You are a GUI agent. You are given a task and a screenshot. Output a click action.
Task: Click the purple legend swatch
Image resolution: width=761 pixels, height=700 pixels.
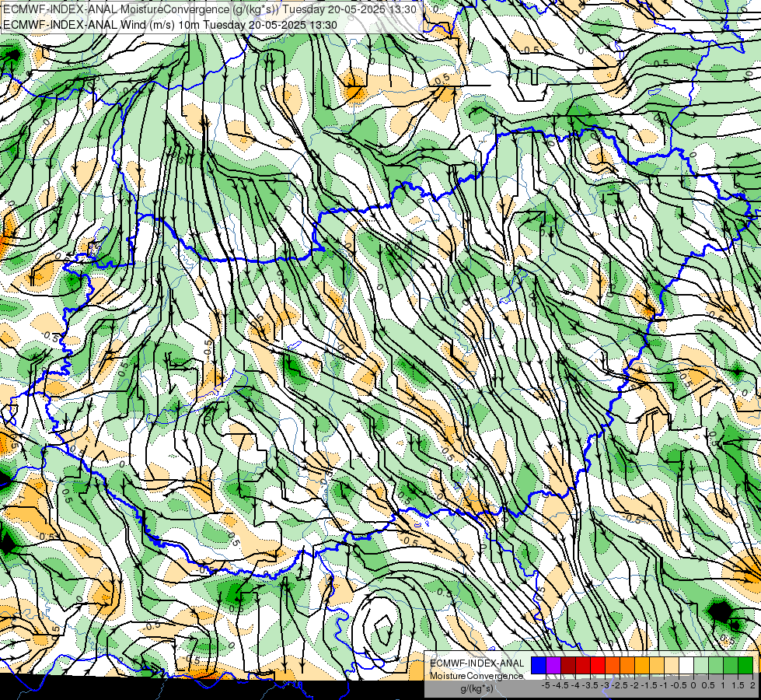[553, 666]
